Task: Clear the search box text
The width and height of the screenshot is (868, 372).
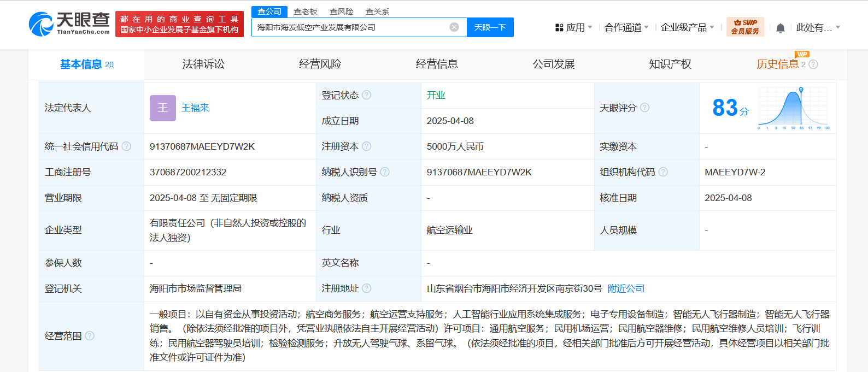Action: tap(454, 27)
